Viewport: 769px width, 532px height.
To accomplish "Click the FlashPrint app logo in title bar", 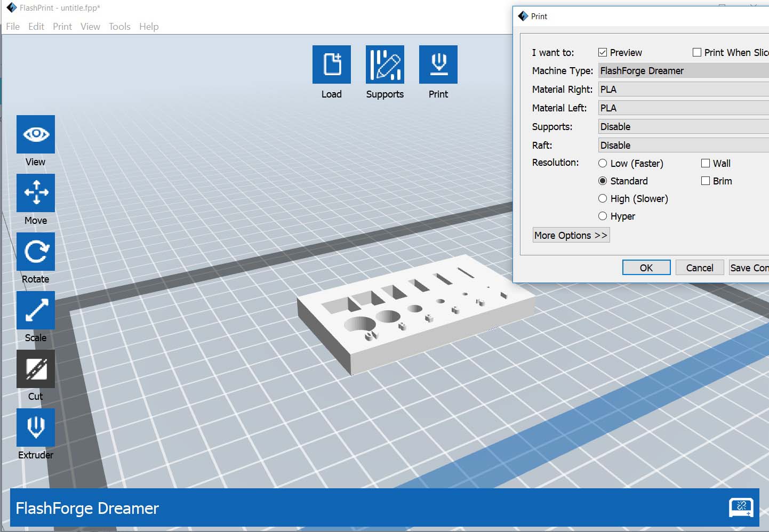I will click(11, 7).
